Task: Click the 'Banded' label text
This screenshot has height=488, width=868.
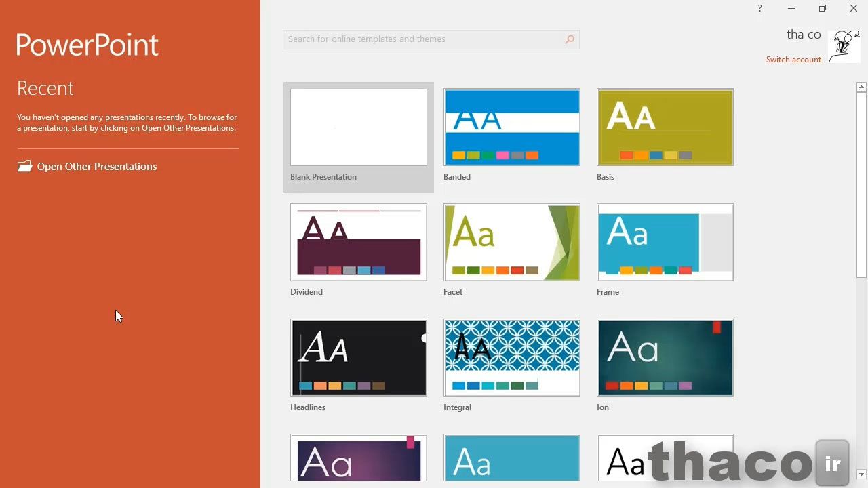Action: tap(457, 177)
